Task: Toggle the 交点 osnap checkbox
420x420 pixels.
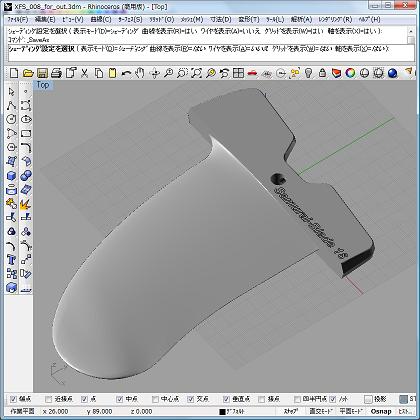Action: click(191, 399)
